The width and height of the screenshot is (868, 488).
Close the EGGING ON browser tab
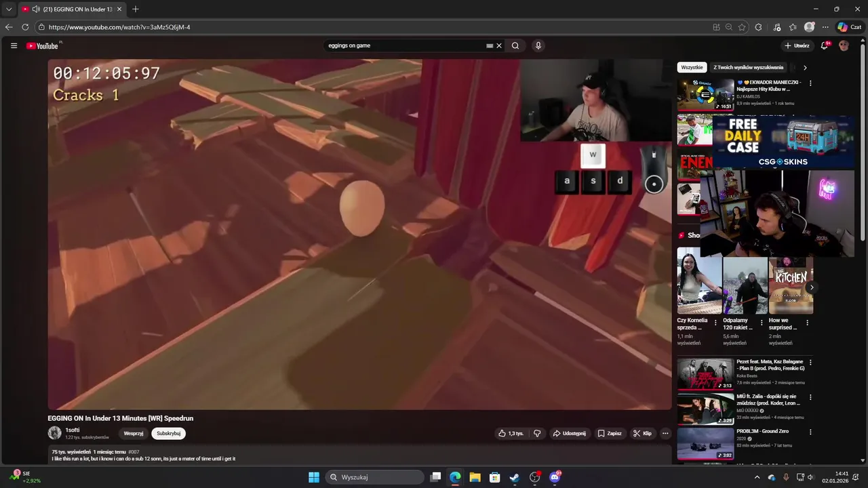pos(119,9)
